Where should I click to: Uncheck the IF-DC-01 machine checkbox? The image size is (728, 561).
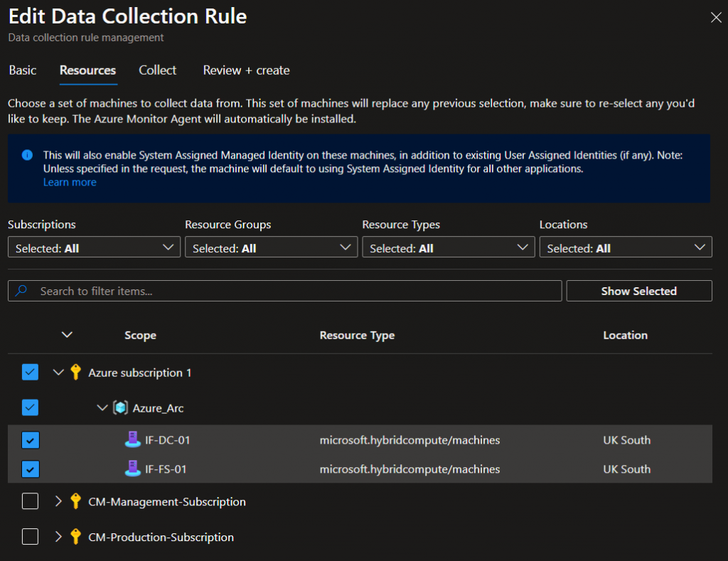(x=30, y=440)
